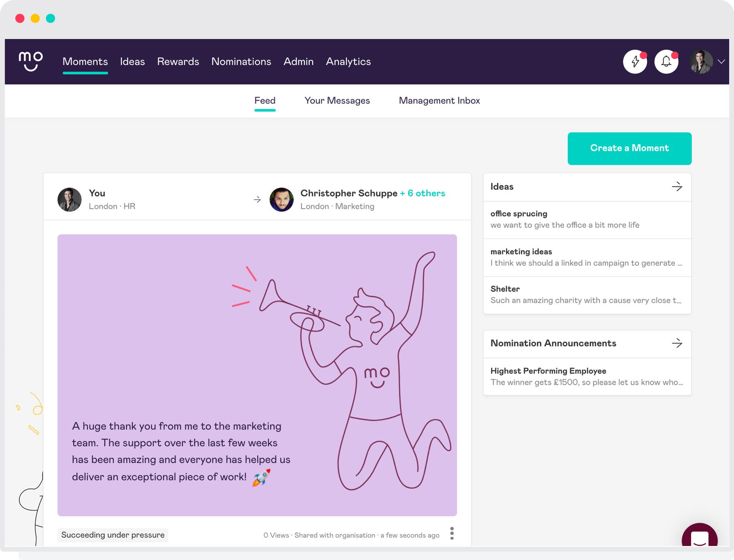
Task: Open the Shelter idea
Action: click(x=587, y=295)
